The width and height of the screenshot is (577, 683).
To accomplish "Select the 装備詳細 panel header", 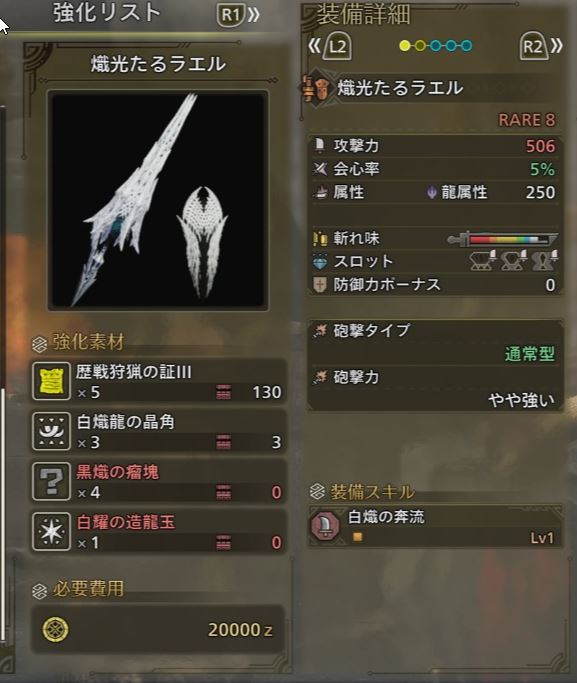I will [364, 14].
